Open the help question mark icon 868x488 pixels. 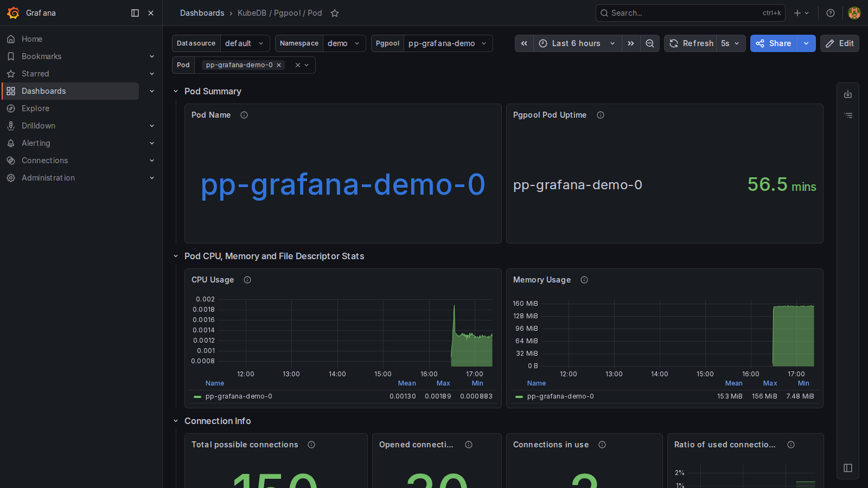click(x=831, y=13)
